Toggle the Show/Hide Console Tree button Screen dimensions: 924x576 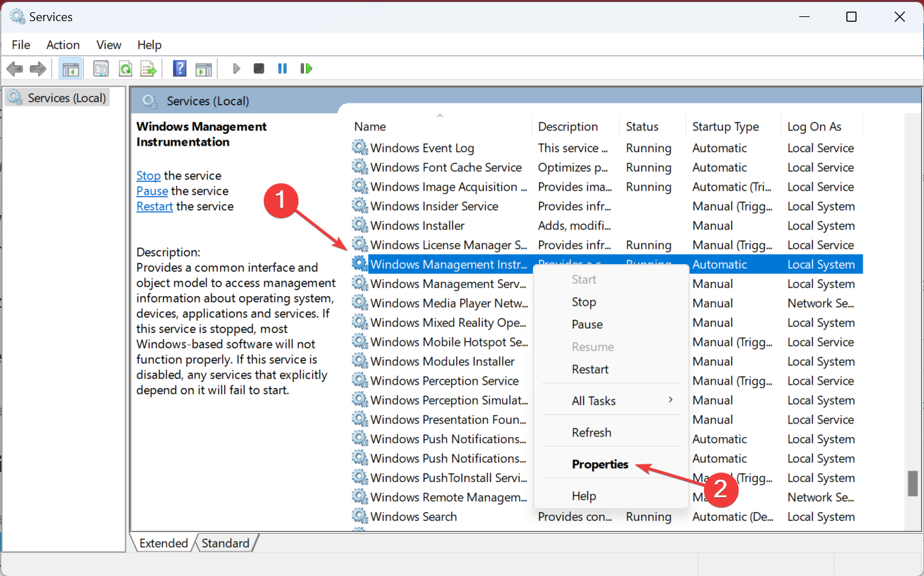pyautogui.click(x=70, y=69)
